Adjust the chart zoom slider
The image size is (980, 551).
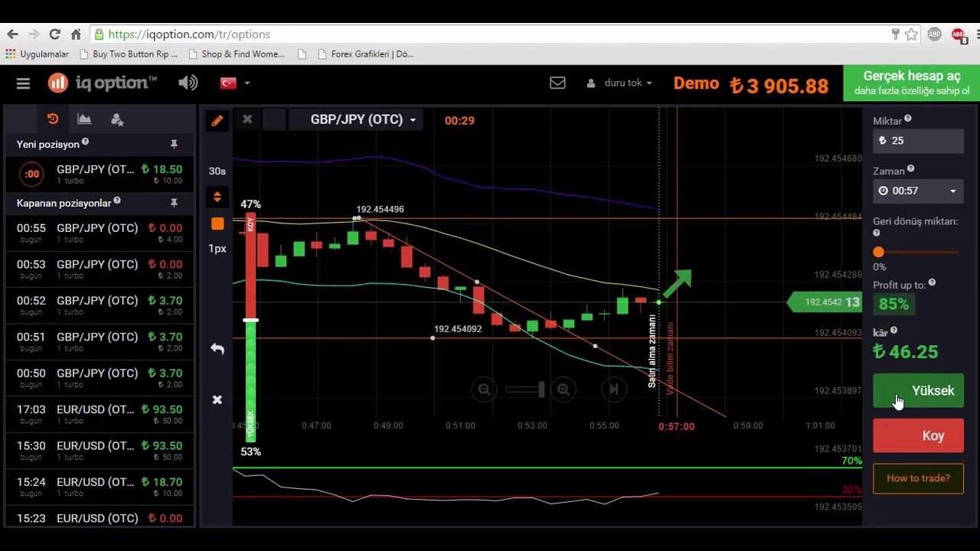[525, 390]
